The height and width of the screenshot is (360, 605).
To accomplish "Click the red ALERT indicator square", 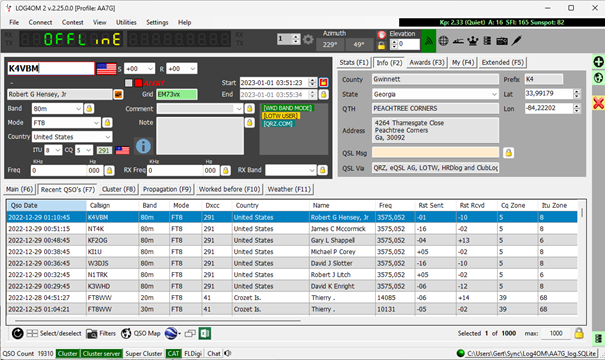I will tap(138, 83).
